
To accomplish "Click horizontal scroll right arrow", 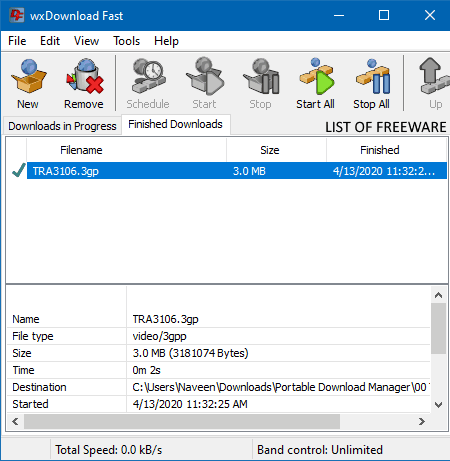I will (x=422, y=422).
